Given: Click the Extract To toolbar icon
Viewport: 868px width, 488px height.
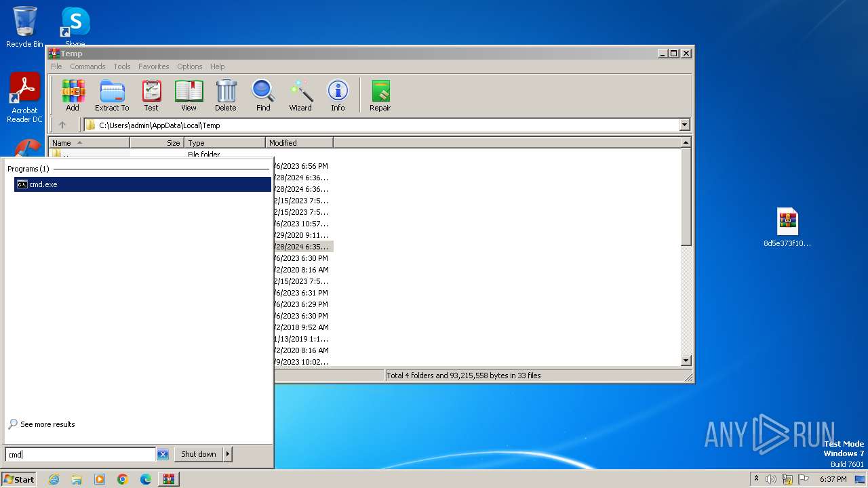Looking at the screenshot, I should pyautogui.click(x=112, y=95).
